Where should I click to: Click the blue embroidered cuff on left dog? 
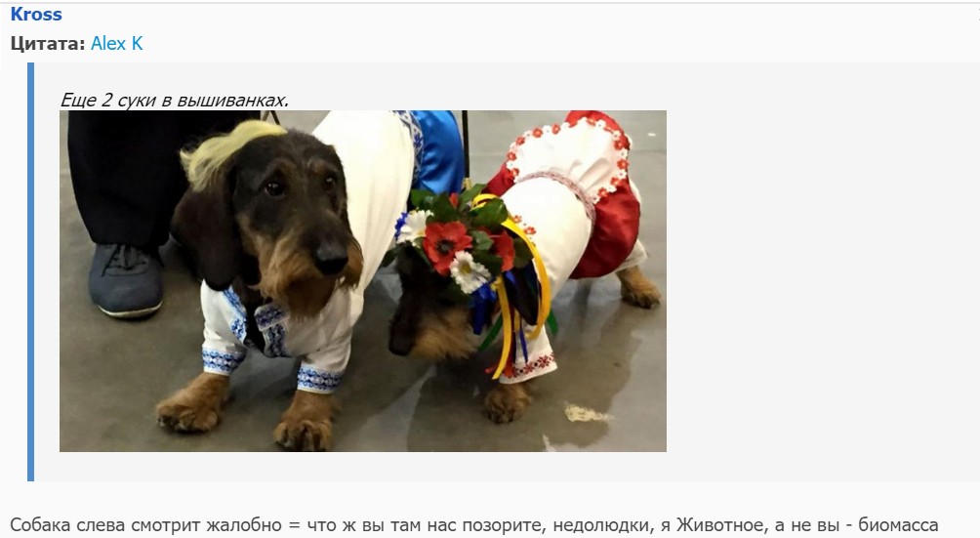(319, 379)
